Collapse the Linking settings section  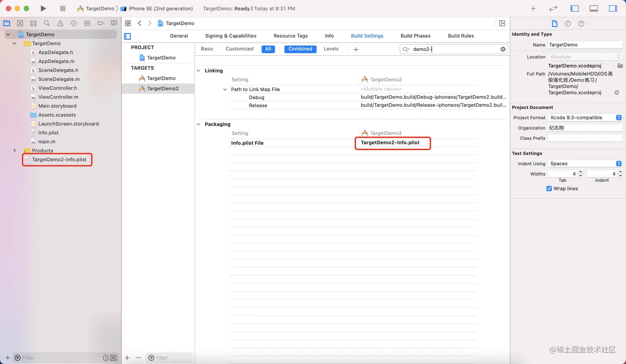tap(198, 71)
